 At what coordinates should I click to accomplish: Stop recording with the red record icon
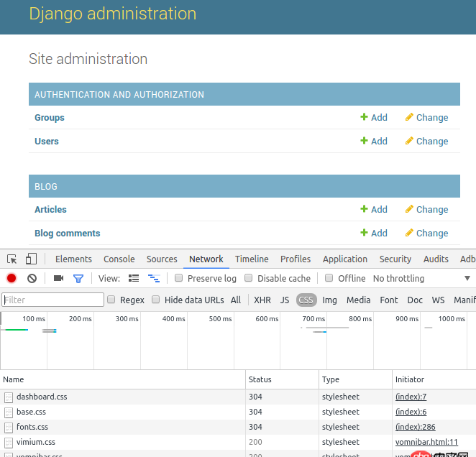click(12, 278)
